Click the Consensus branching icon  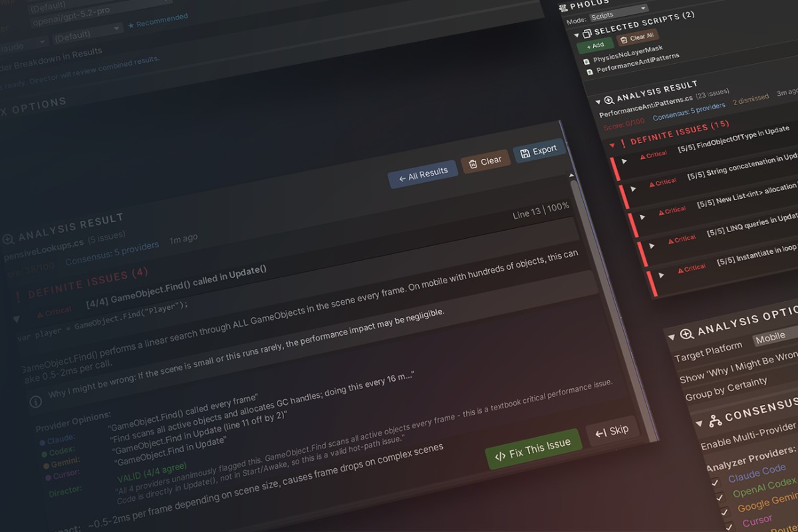click(x=716, y=420)
